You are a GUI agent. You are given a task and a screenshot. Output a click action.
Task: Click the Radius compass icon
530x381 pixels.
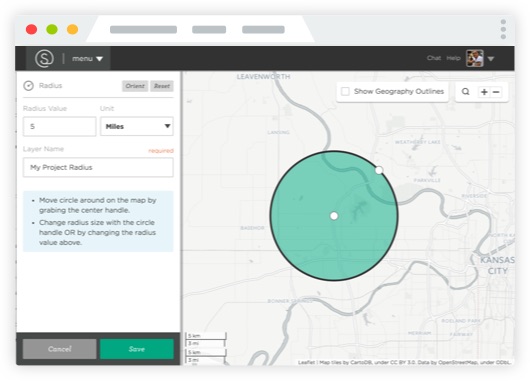click(x=28, y=86)
